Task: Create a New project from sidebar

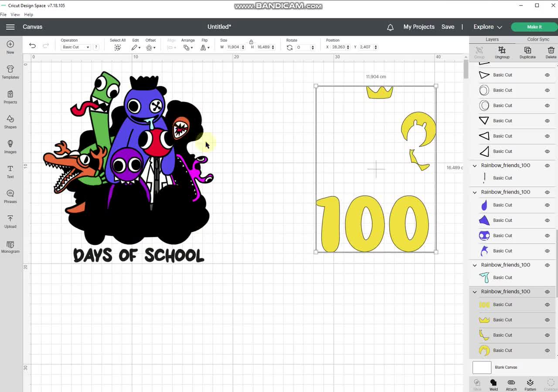Action: coord(10,47)
